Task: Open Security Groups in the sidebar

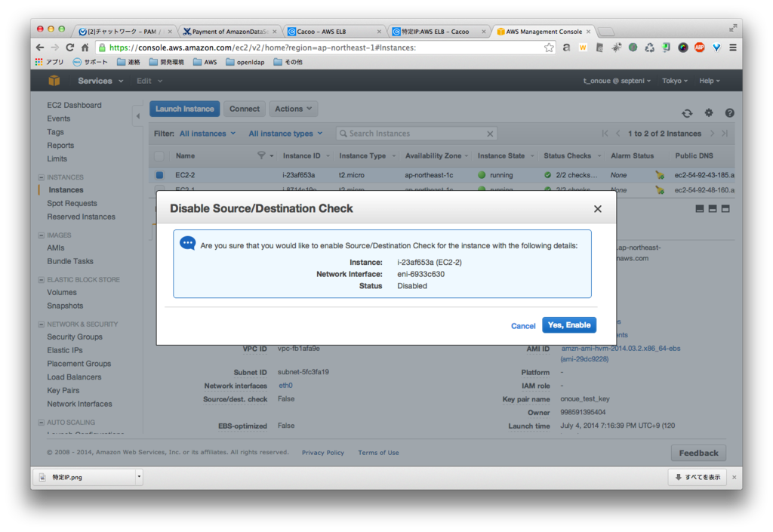Action: [x=75, y=337]
